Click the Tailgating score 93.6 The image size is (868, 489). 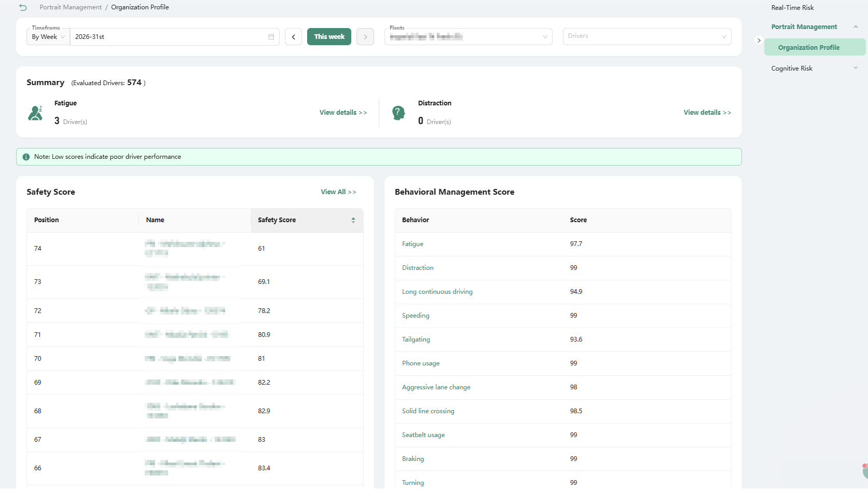pyautogui.click(x=576, y=339)
